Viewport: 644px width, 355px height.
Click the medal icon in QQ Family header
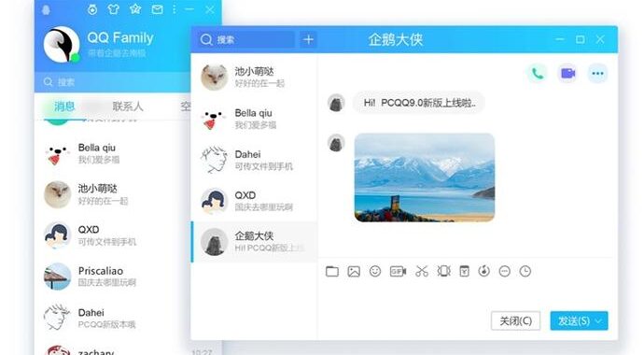[x=92, y=9]
